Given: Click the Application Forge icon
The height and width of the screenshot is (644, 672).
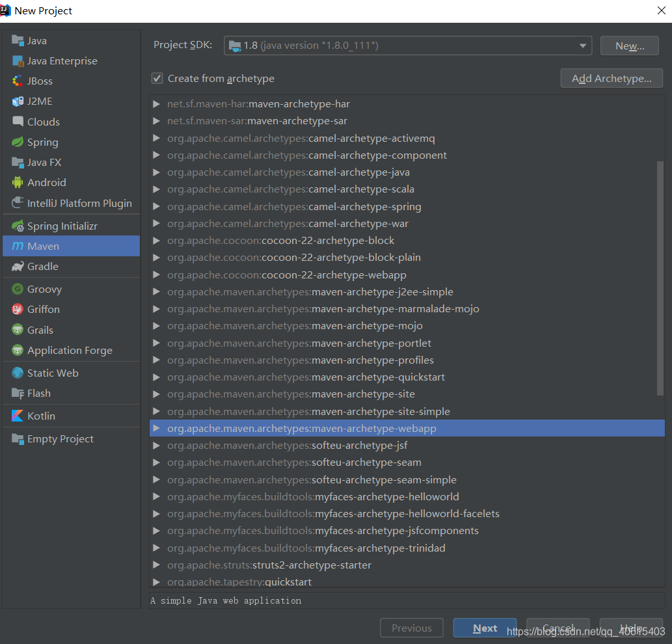Looking at the screenshot, I should [18, 350].
